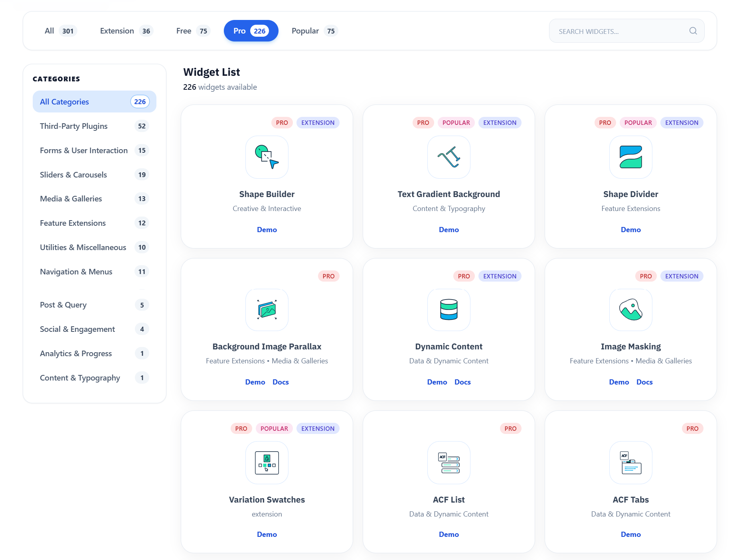Click the Variation Swatches title
737x560 pixels.
[x=267, y=500]
